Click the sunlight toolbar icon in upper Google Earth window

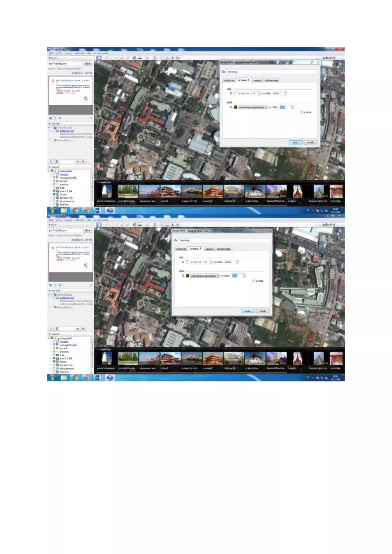pos(140,58)
